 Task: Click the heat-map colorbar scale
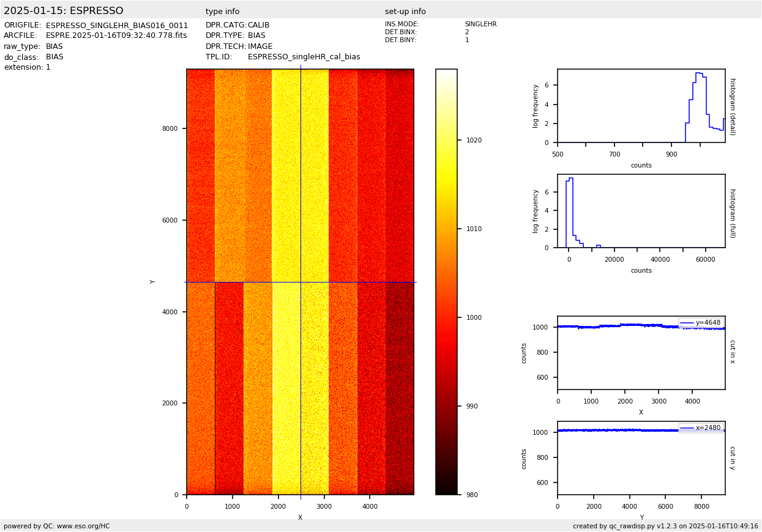pyautogui.click(x=446, y=281)
